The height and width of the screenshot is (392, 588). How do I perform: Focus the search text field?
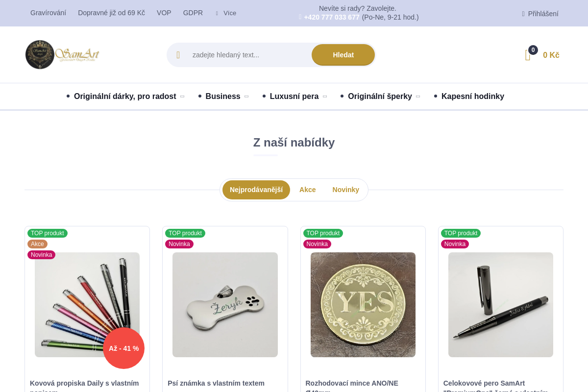click(247, 55)
